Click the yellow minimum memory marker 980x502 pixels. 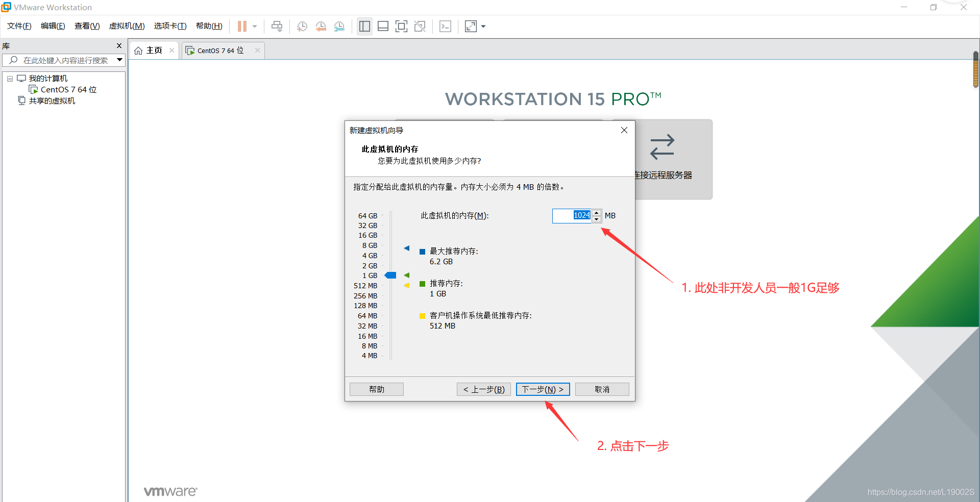point(407,286)
